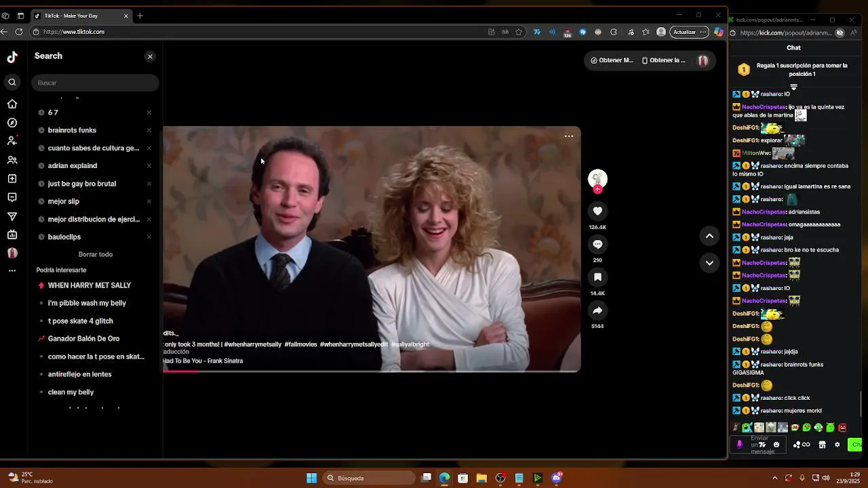Open suggested search "clean my belly"
The height and width of the screenshot is (488, 868).
pyautogui.click(x=71, y=392)
